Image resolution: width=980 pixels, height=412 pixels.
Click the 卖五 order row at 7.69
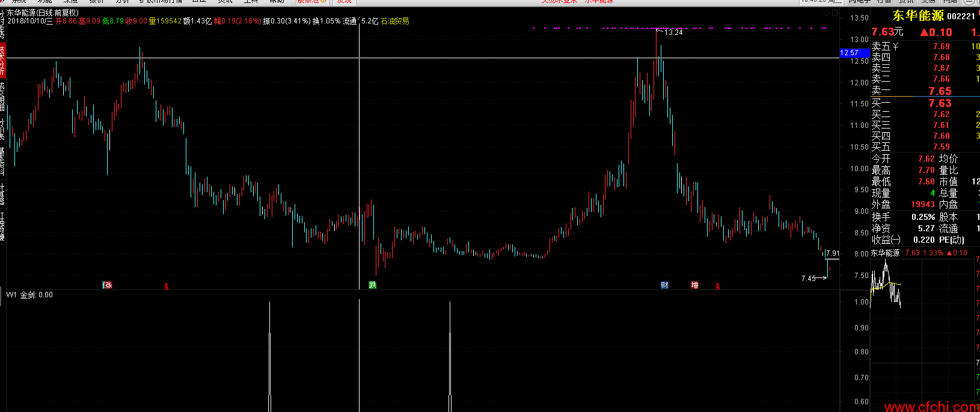click(x=925, y=46)
